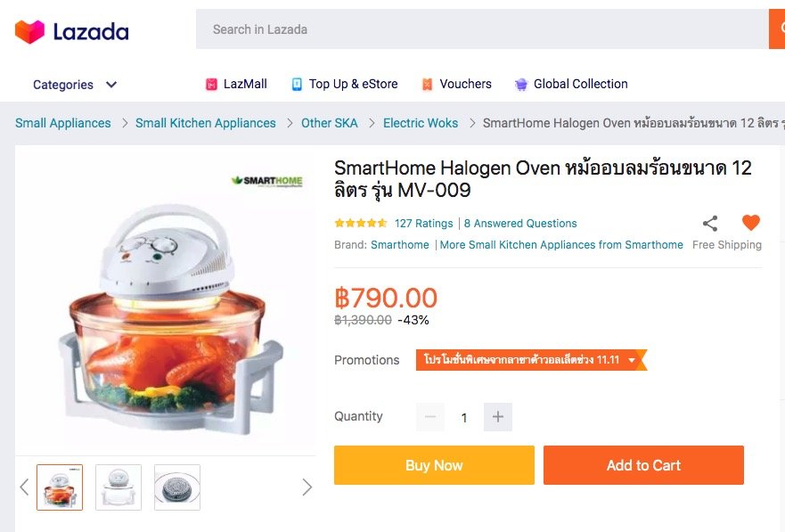Viewport: 785px width, 532px height.
Task: Select the third product thumbnail image
Action: 177,487
